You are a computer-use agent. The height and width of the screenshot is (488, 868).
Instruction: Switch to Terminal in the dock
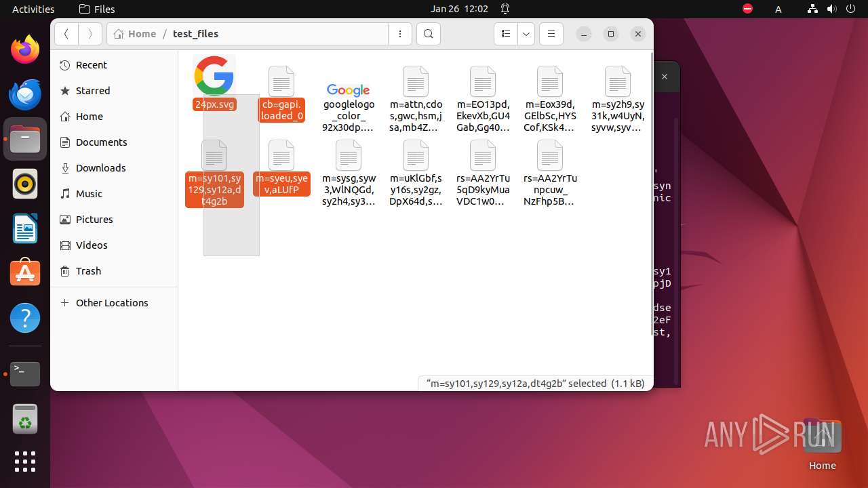[x=25, y=373]
